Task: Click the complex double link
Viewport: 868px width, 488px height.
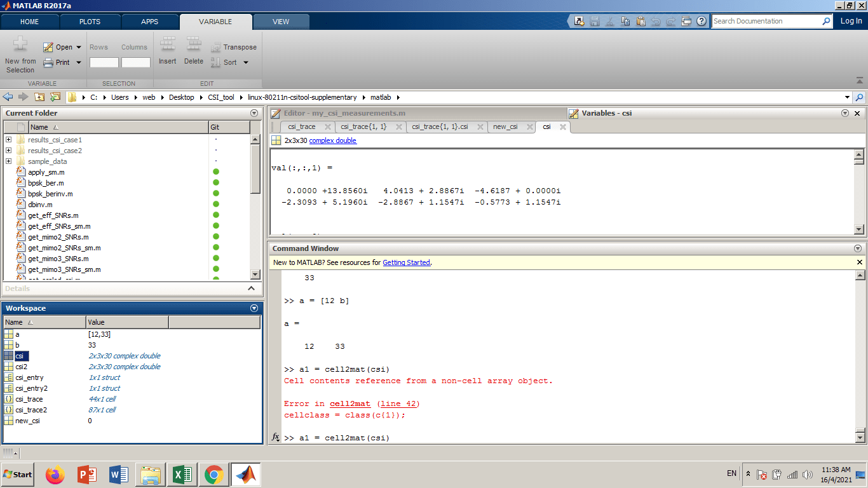Action: click(x=333, y=140)
